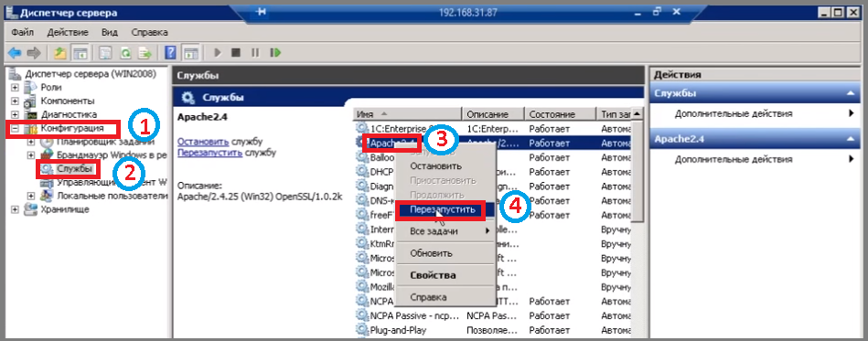868x341 pixels.
Task: Expand the Роли tree node
Action: coord(15,88)
